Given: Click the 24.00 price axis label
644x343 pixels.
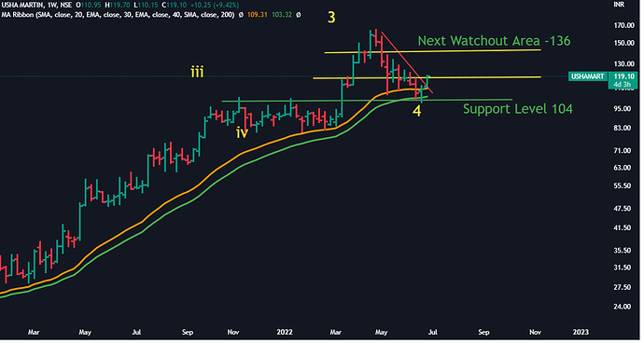Looking at the screenshot, I should pos(623,307).
